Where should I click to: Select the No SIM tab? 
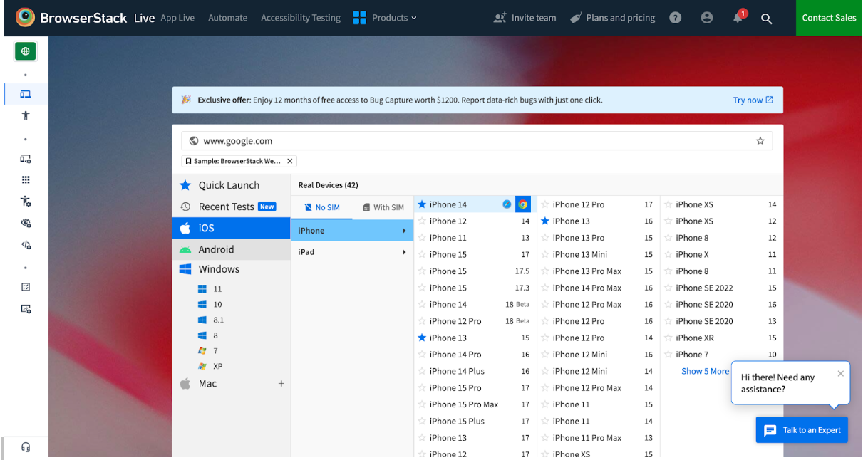(321, 207)
